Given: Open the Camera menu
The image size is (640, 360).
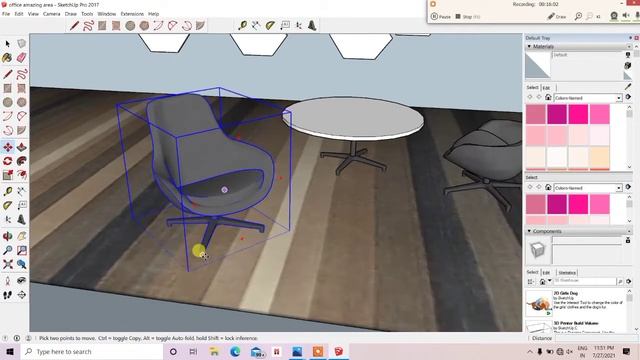Looking at the screenshot, I should click(x=51, y=14).
